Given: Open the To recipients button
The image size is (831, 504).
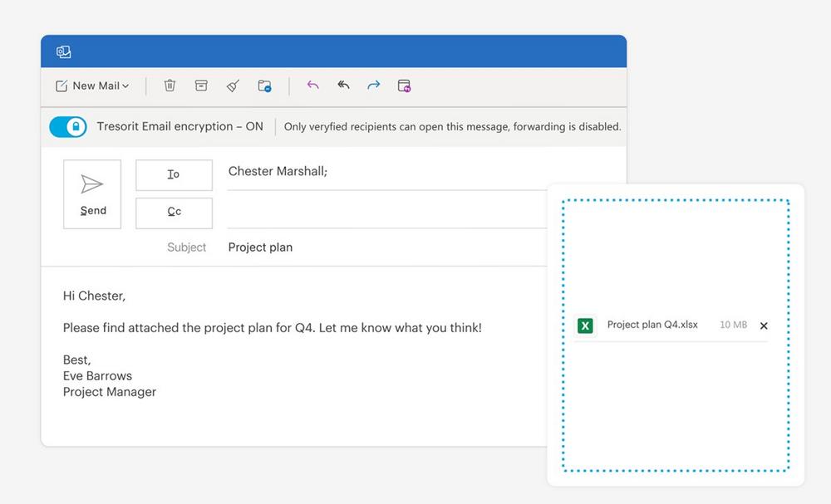Looking at the screenshot, I should point(174,174).
